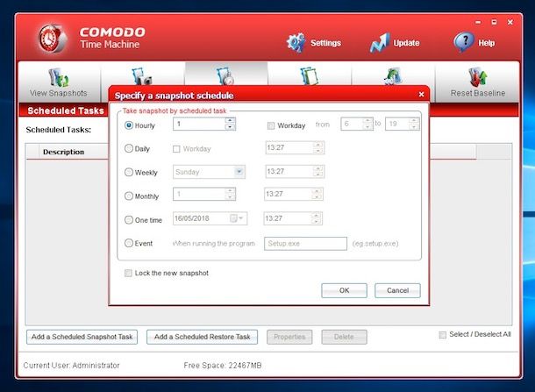Click the Hourly interval value field
The image size is (535, 392).
pyautogui.click(x=199, y=124)
